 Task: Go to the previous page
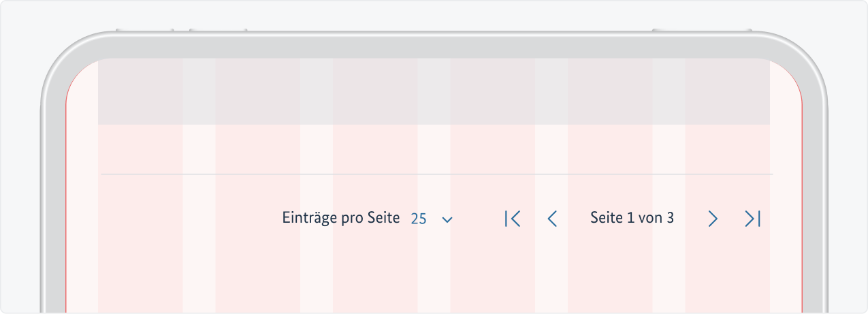[552, 219]
